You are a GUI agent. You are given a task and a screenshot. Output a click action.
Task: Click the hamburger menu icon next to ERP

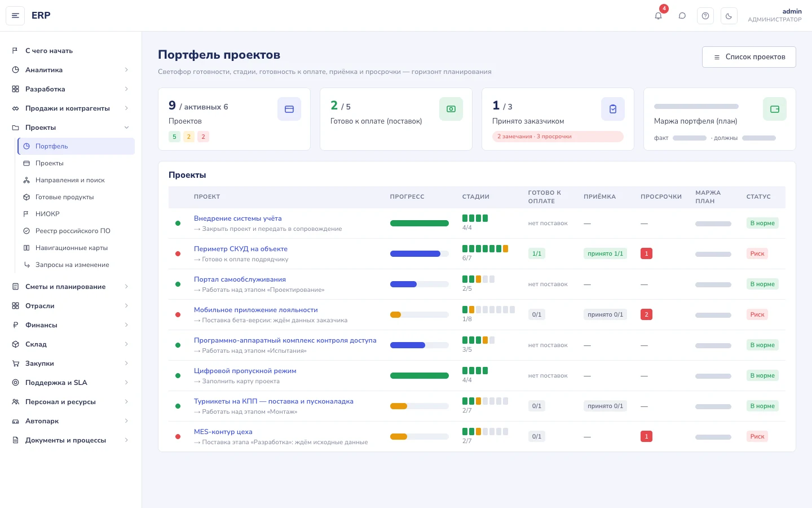point(15,16)
